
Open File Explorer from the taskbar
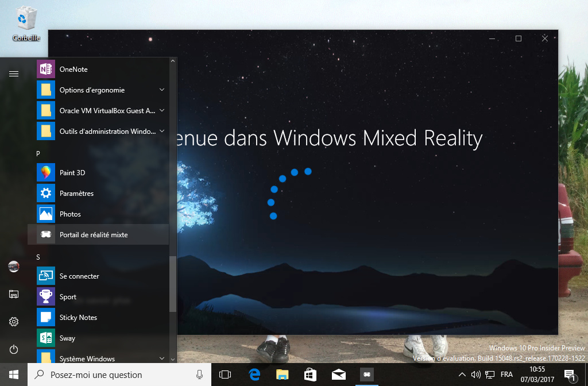tap(283, 375)
